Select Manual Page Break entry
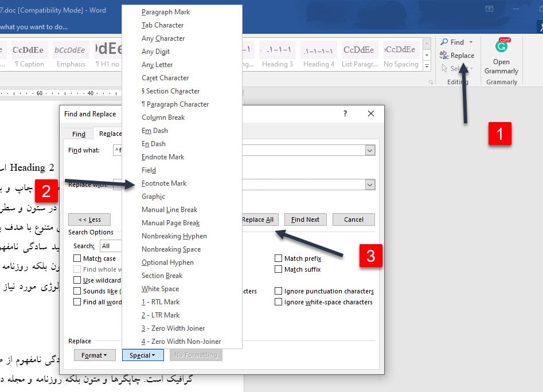The width and height of the screenshot is (543, 392). [182, 223]
